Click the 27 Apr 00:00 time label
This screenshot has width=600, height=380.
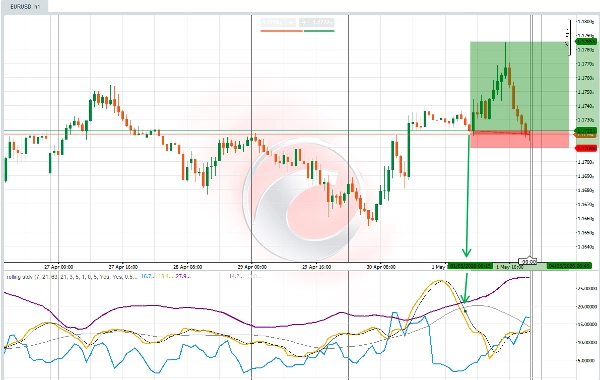59,267
